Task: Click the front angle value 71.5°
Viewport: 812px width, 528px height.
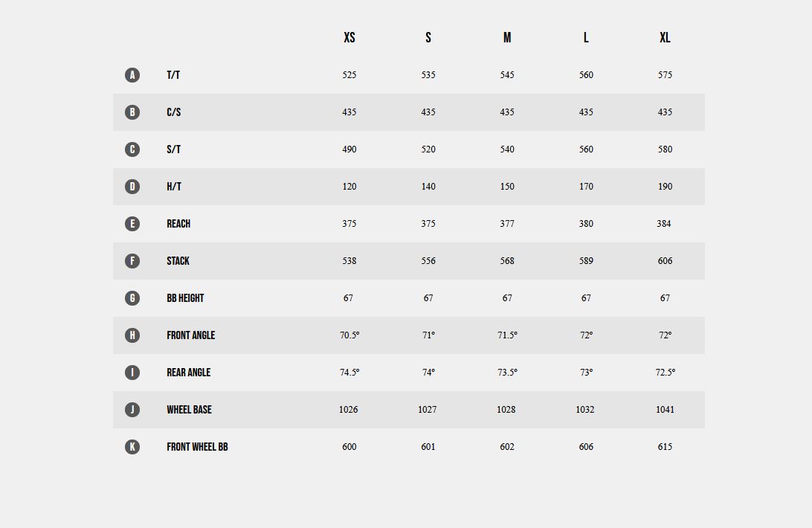Action: (x=507, y=335)
